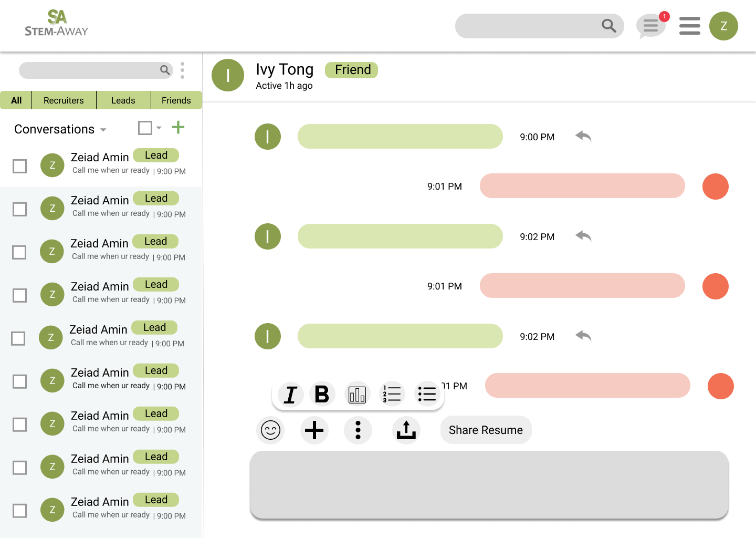Open messages notification bubble in header
The width and height of the screenshot is (756, 538).
[x=652, y=26]
